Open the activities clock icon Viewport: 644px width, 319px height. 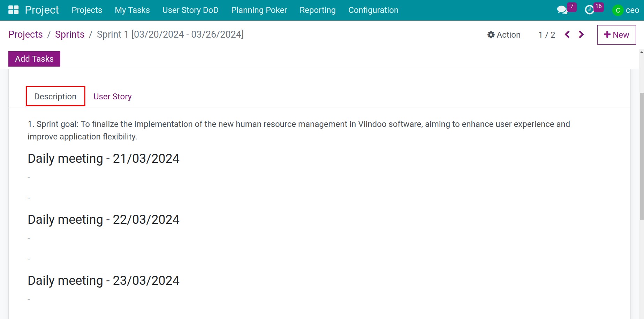589,10
